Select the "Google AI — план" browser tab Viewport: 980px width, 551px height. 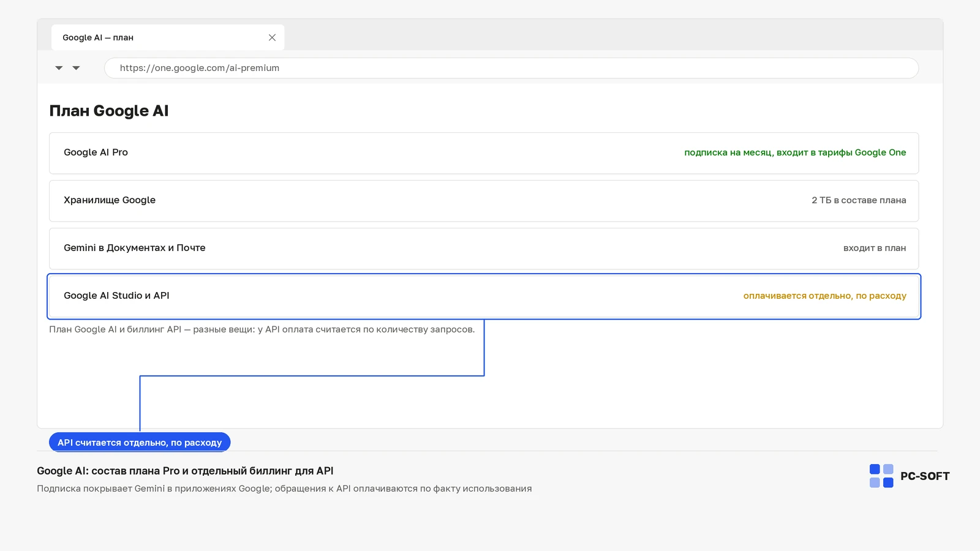167,37
